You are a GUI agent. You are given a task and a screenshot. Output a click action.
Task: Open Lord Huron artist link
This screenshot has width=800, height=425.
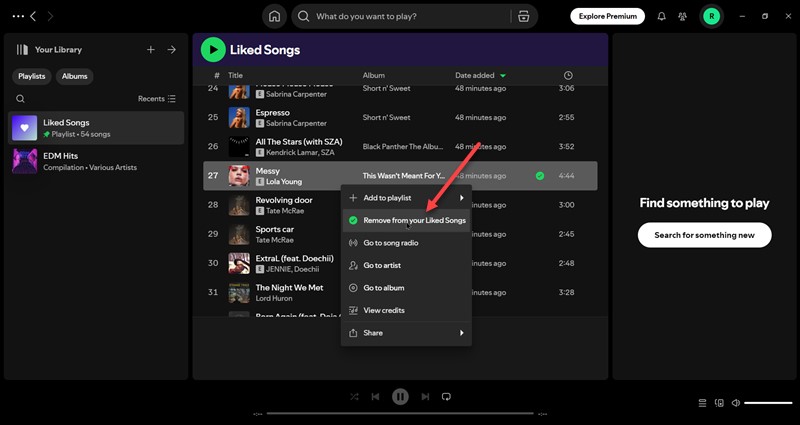click(x=274, y=298)
